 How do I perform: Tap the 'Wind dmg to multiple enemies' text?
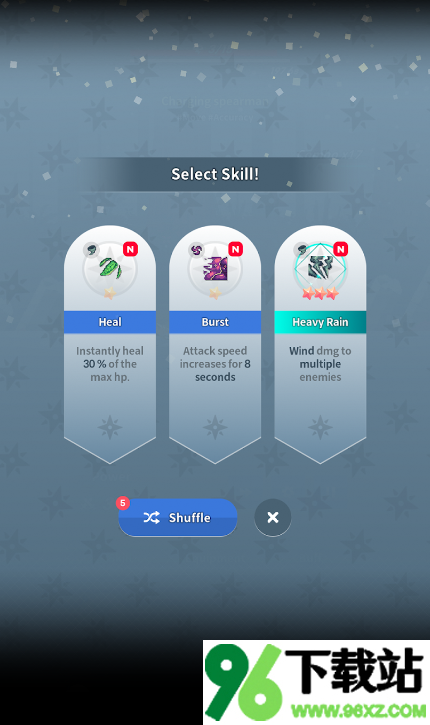coord(320,364)
